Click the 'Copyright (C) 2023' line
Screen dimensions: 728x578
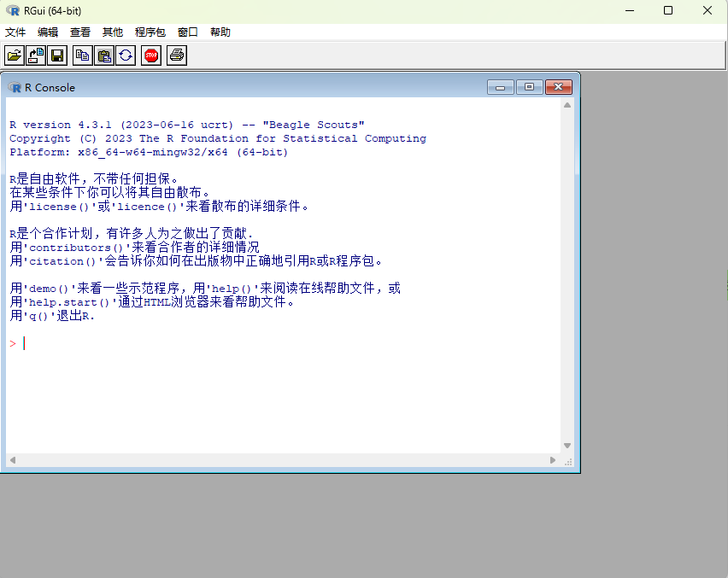(x=218, y=138)
